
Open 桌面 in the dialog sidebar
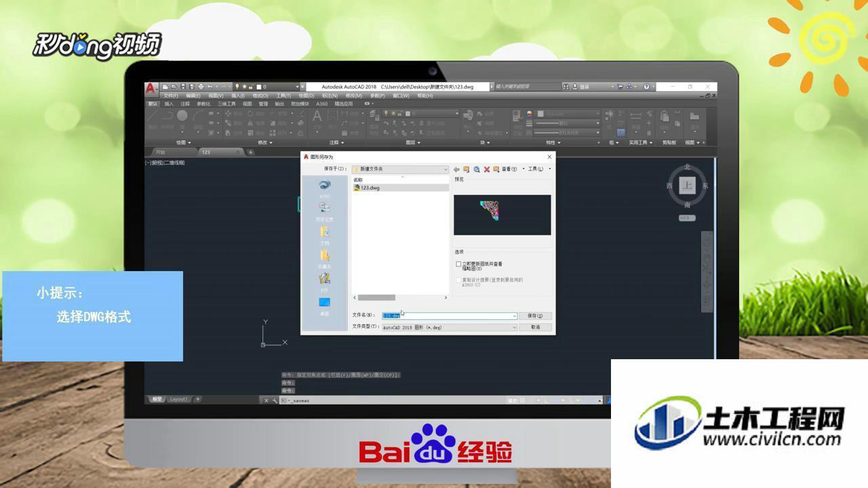(325, 306)
